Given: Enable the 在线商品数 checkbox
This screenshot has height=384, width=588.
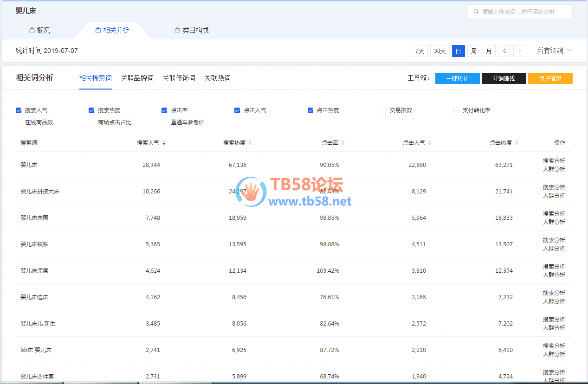Looking at the screenshot, I should click(19, 122).
